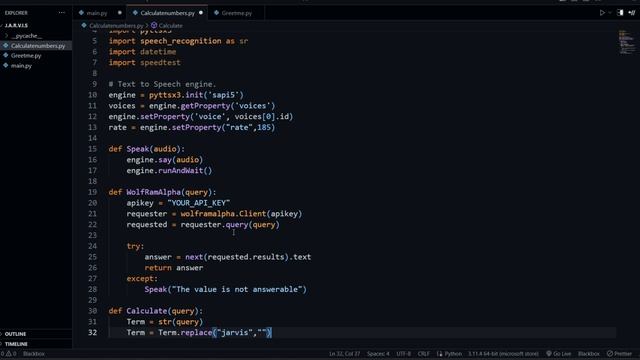Switch to the Calculatenumbers.py tab
This screenshot has height=360, width=640.
tap(167, 13)
